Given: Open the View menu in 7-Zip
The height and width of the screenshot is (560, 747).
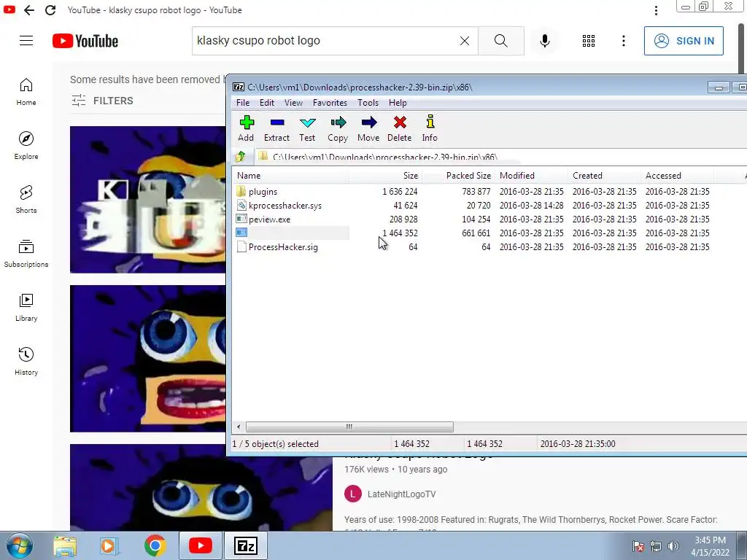Looking at the screenshot, I should tap(293, 103).
